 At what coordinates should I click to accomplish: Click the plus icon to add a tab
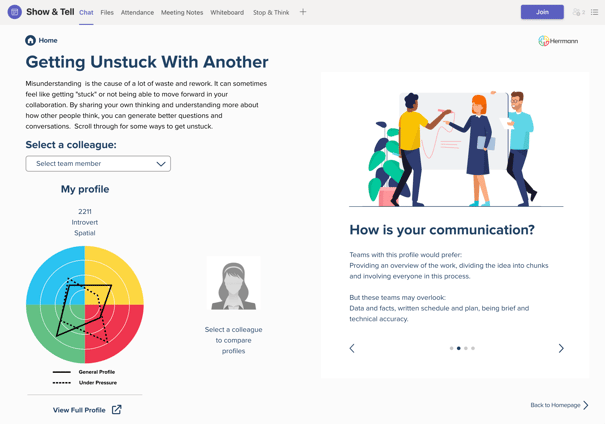point(303,13)
